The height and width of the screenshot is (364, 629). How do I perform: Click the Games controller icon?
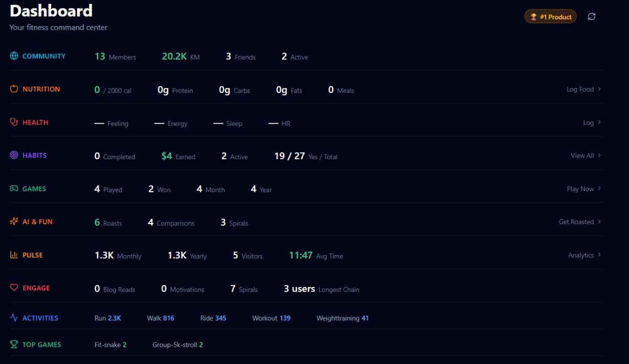(x=14, y=189)
